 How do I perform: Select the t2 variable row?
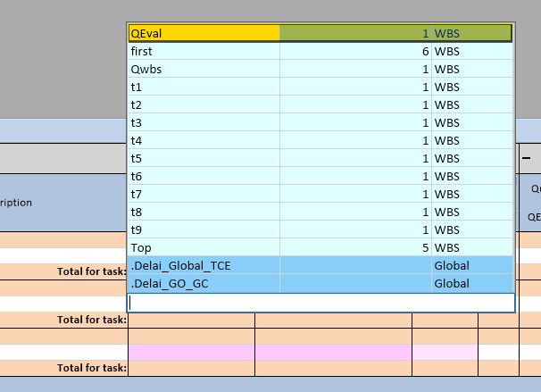coord(204,104)
